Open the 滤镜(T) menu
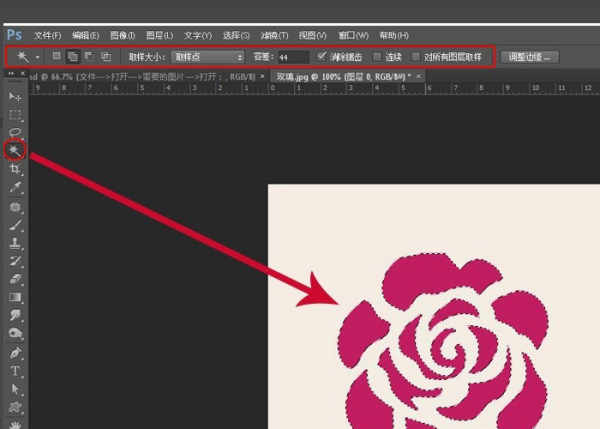The image size is (600, 429). 274,36
